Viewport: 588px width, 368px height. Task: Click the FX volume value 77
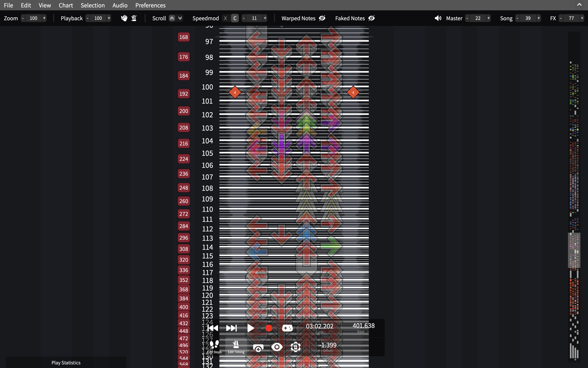571,18
